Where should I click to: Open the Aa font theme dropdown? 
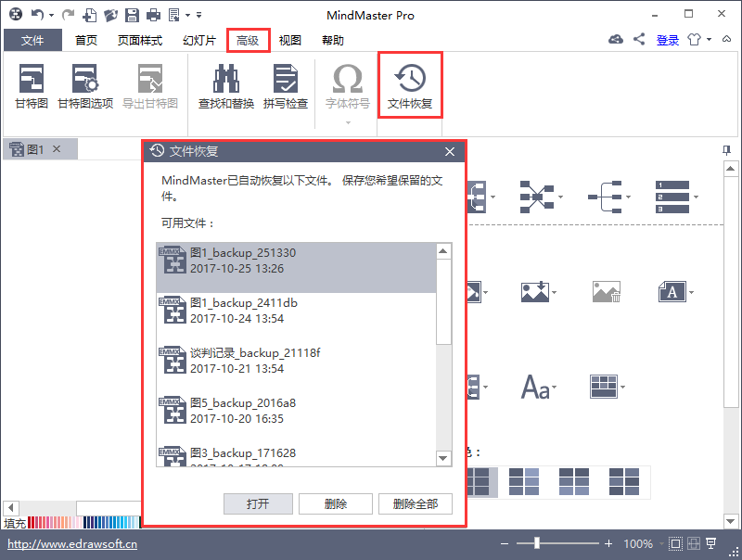point(557,388)
